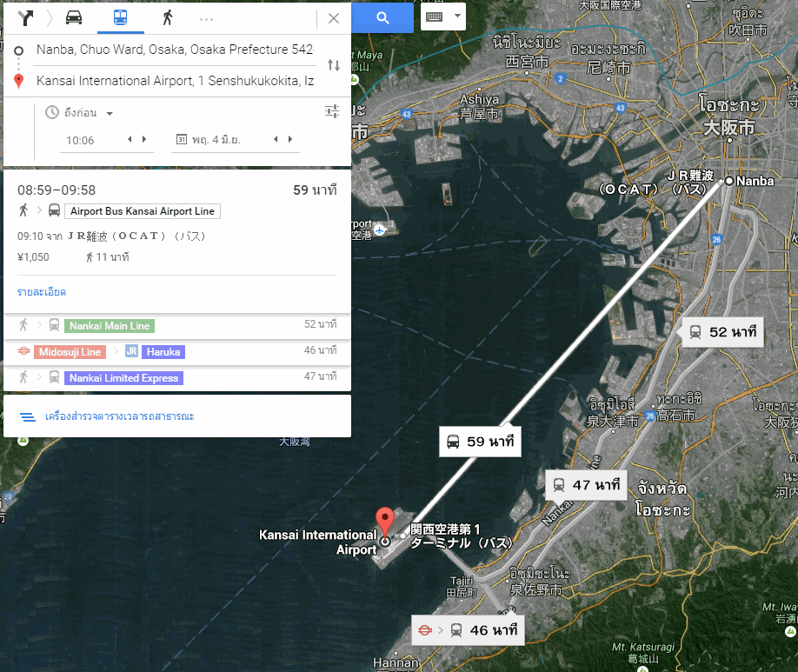Go to next date arrow
The image size is (798, 672).
point(290,139)
